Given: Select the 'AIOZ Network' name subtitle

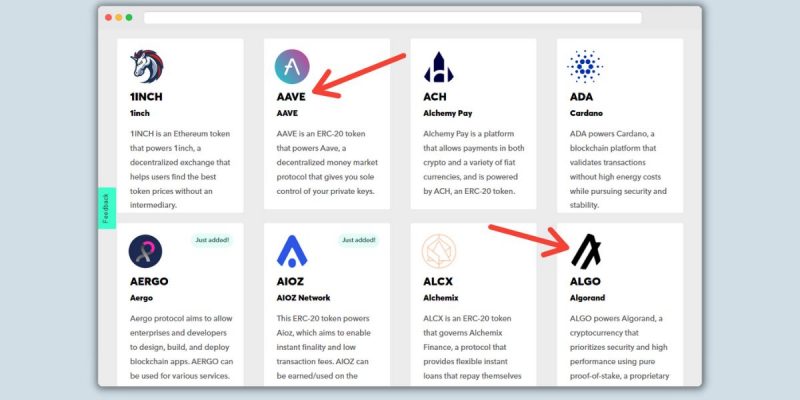Looking at the screenshot, I should click(304, 298).
